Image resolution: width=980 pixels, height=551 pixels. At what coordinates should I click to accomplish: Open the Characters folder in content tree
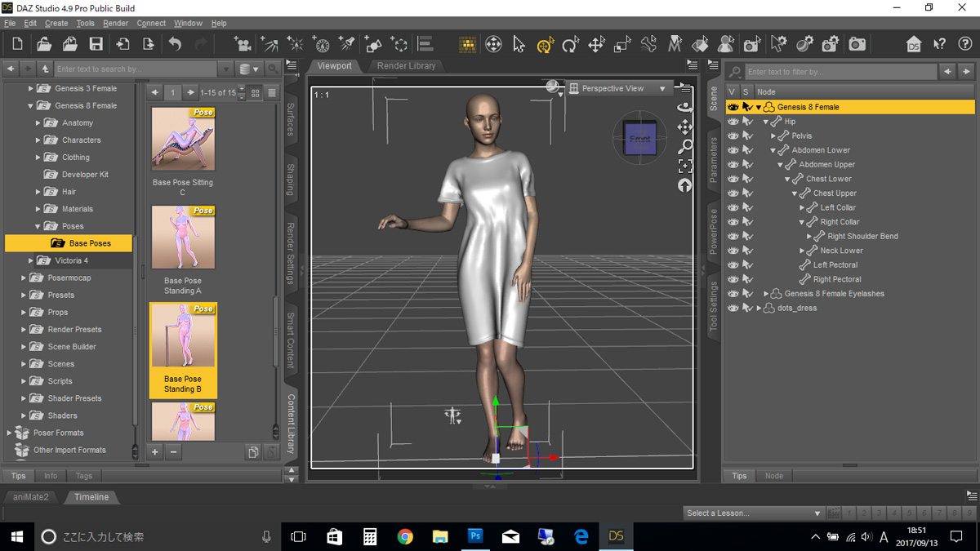pyautogui.click(x=81, y=140)
